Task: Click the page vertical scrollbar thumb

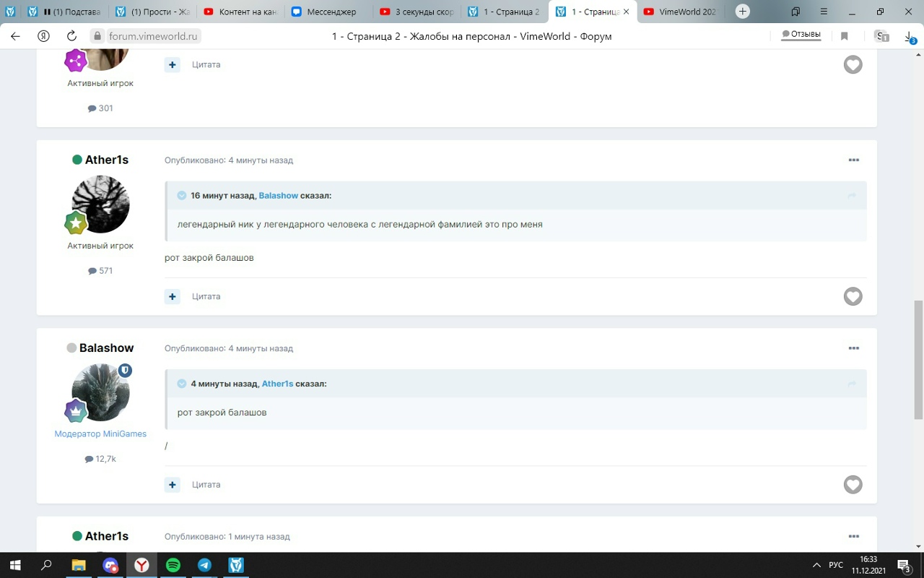Action: (x=918, y=359)
